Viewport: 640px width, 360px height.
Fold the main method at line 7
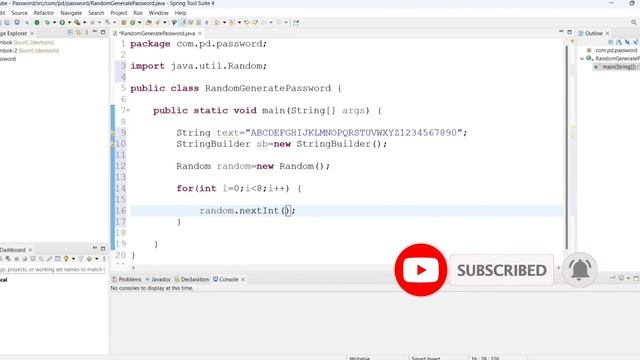click(x=128, y=111)
